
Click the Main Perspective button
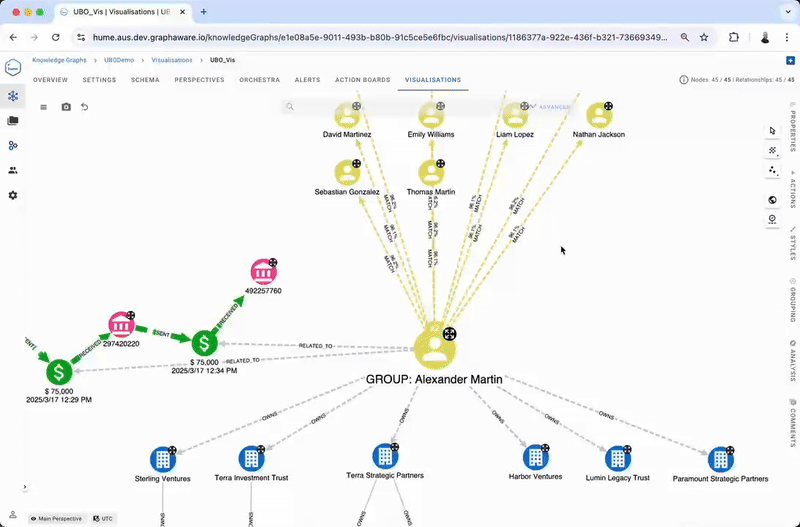click(x=56, y=519)
